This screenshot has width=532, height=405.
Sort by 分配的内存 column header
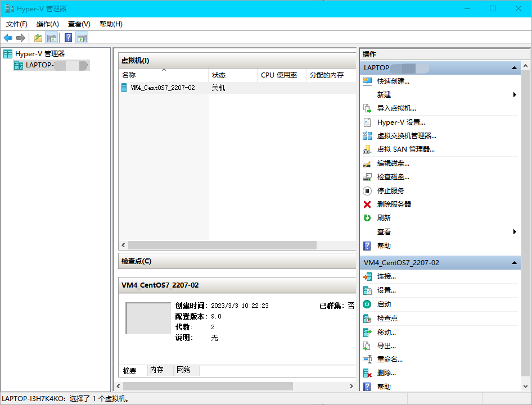coord(331,75)
